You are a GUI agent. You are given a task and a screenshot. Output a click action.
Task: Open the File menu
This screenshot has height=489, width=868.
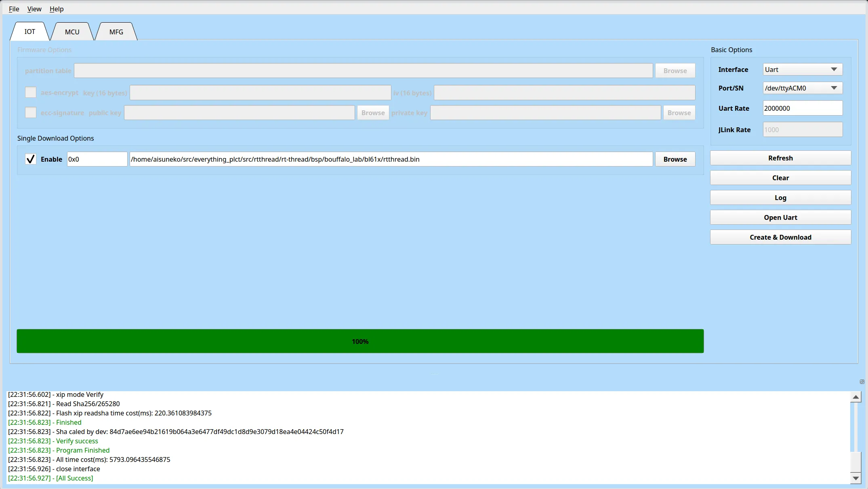click(x=14, y=9)
